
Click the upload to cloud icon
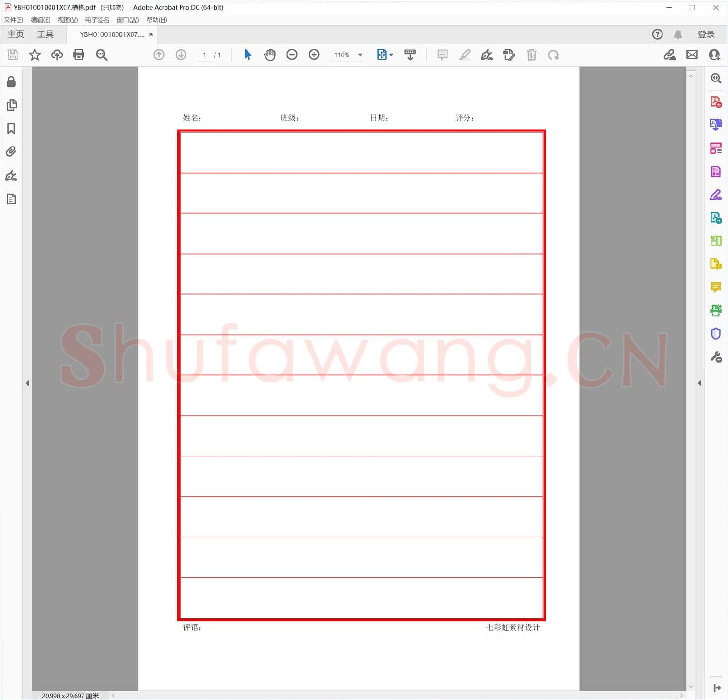[57, 55]
